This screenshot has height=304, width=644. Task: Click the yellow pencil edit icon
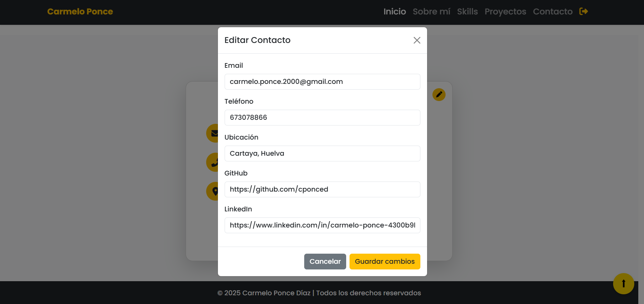(x=439, y=95)
